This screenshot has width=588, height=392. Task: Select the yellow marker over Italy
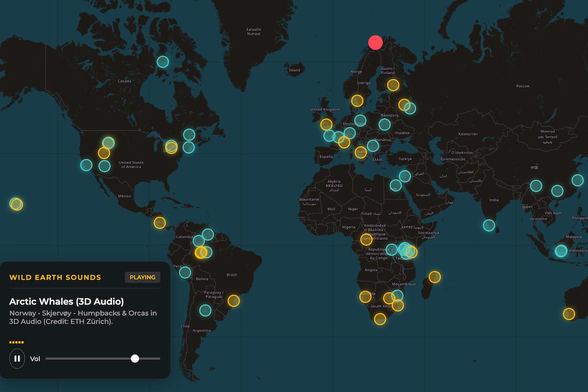[x=361, y=152]
